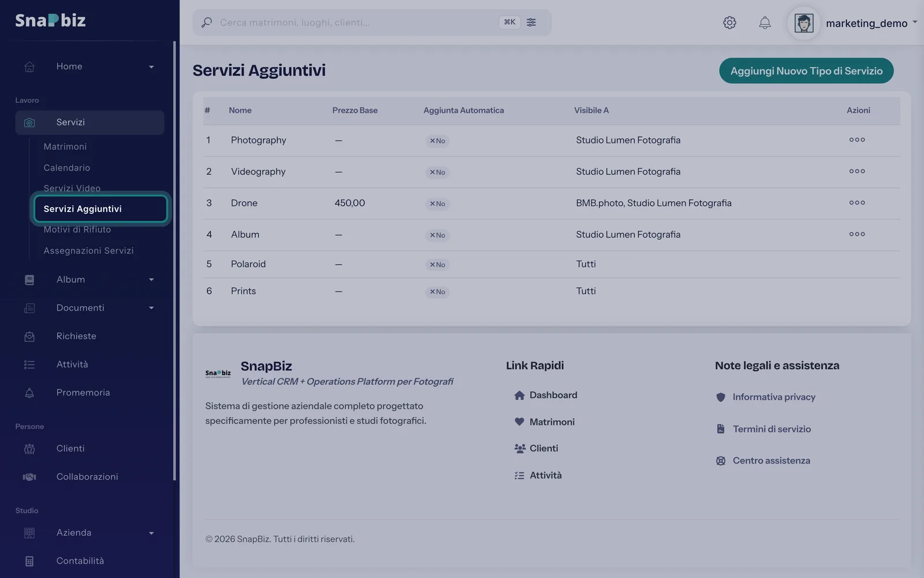Viewport: 924px width, 578px height.
Task: Click the Promemoria bell icon in the sidebar
Action: [29, 393]
